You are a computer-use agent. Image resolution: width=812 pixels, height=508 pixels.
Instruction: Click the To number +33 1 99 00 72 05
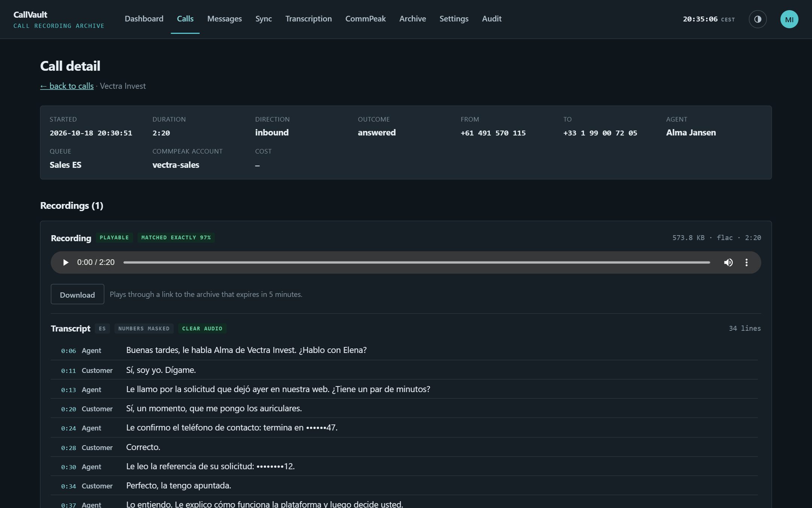coord(600,133)
